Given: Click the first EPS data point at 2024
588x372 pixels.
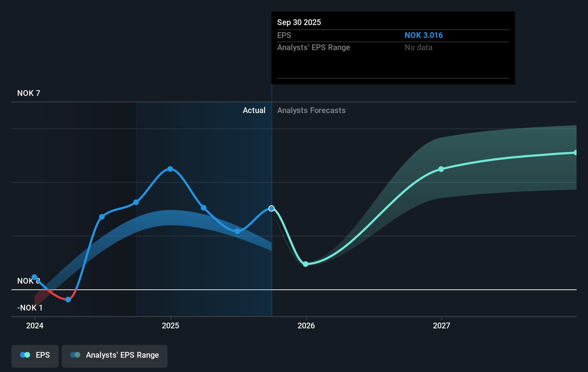Looking at the screenshot, I should 34,277.
